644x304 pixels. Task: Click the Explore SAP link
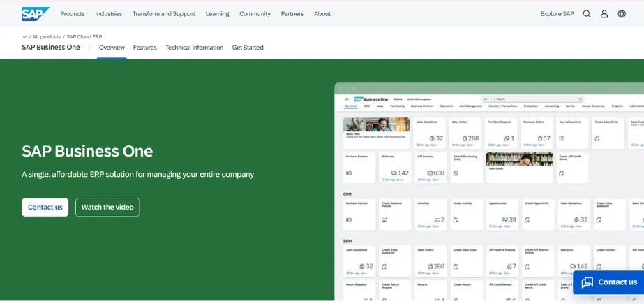557,13
